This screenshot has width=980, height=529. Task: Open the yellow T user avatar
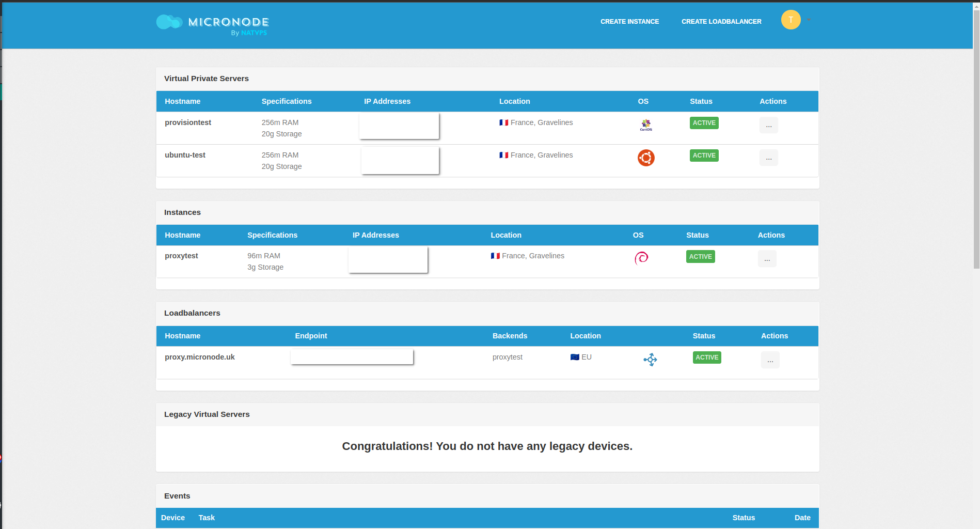[791, 20]
